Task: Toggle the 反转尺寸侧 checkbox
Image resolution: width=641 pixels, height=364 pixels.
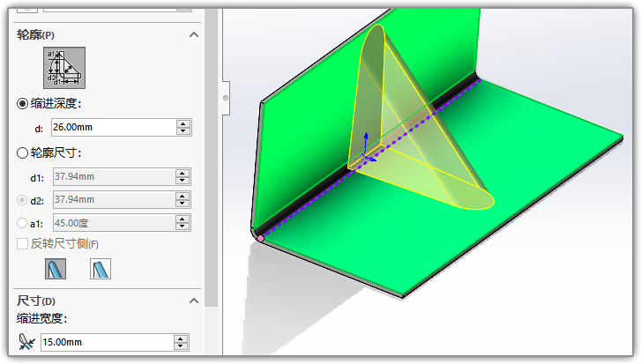Action: 23,243
